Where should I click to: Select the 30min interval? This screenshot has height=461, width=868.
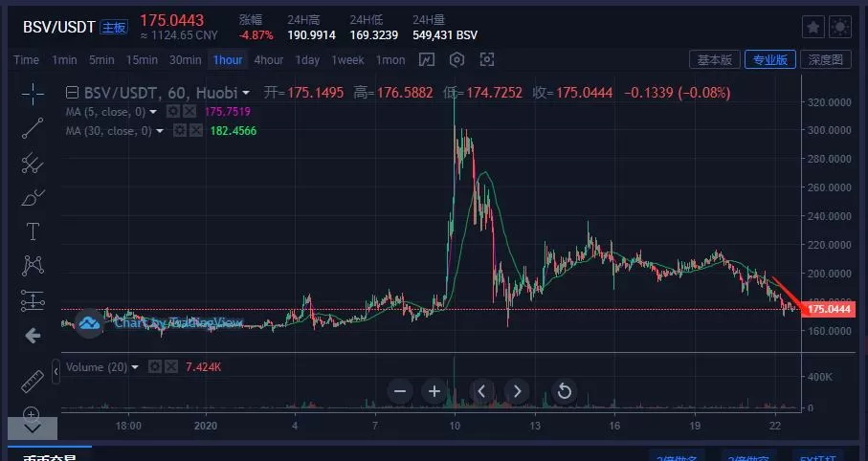(x=185, y=59)
